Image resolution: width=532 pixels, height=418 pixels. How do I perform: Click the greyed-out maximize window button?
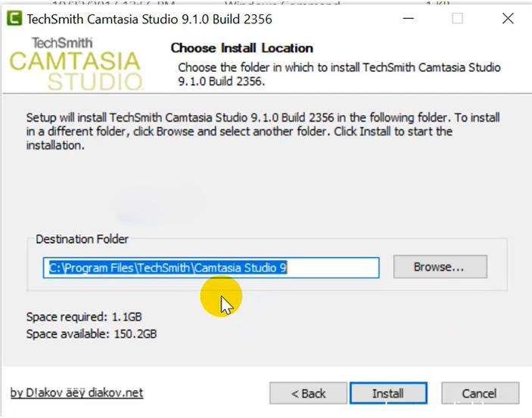tap(457, 18)
